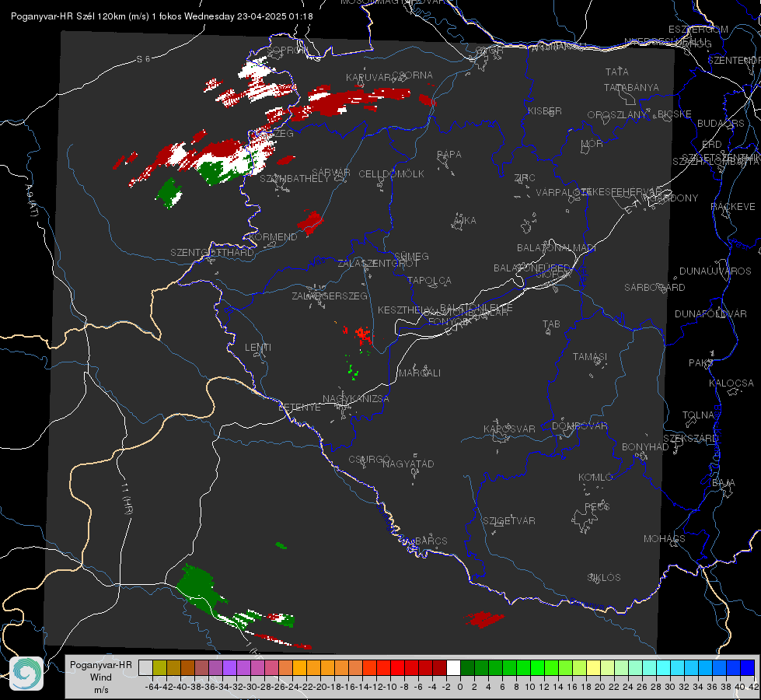The height and width of the screenshot is (700, 761).
Task: Click the KAPOSVÁR city label
Action: pyautogui.click(x=509, y=429)
